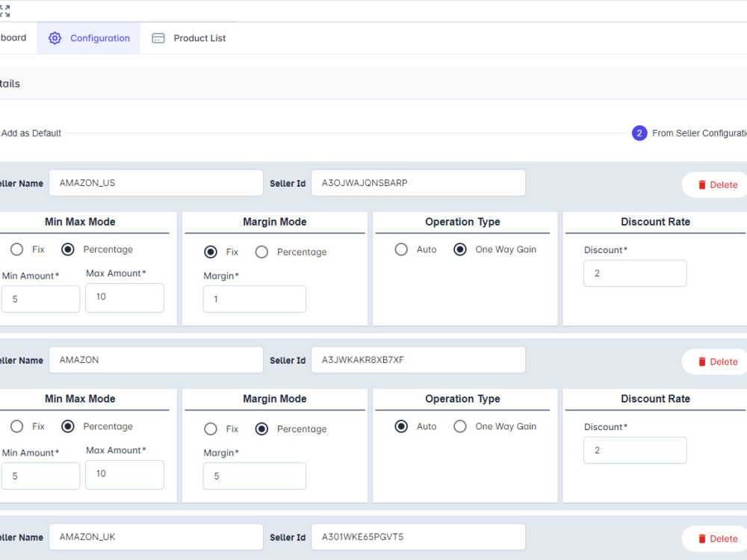Click the fullscreen expand icon
Screen dimensions: 747x560
[4, 11]
